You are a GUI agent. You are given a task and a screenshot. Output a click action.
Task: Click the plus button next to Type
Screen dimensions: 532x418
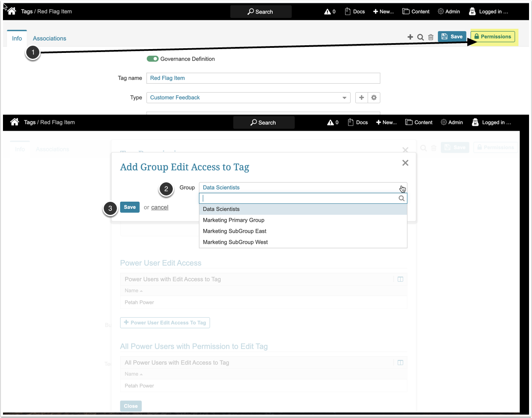361,98
